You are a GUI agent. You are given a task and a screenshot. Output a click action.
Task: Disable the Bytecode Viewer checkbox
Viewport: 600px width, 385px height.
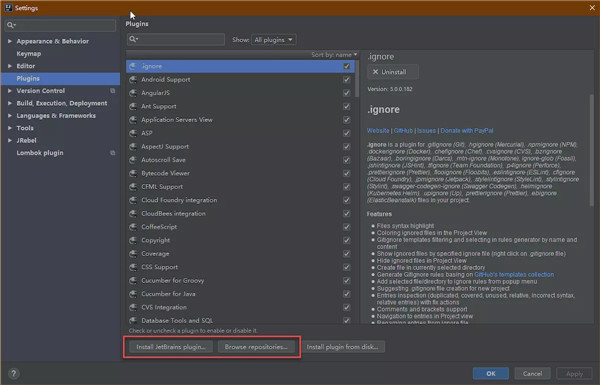coord(347,173)
